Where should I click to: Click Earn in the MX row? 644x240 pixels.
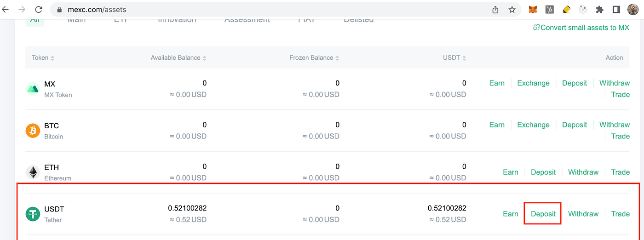click(497, 83)
